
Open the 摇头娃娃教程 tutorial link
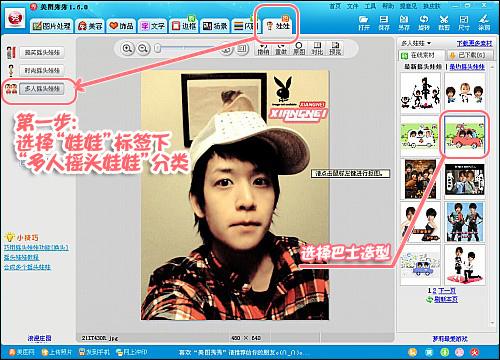[x=22, y=257]
